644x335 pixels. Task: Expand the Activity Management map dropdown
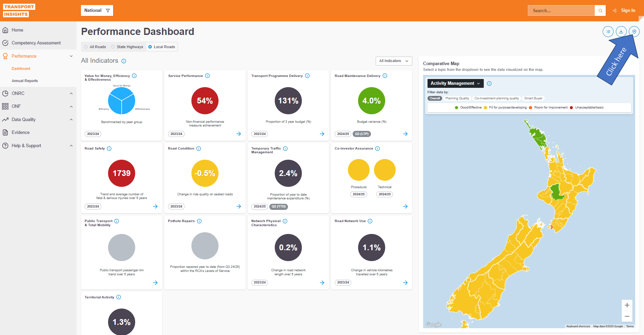(x=455, y=83)
